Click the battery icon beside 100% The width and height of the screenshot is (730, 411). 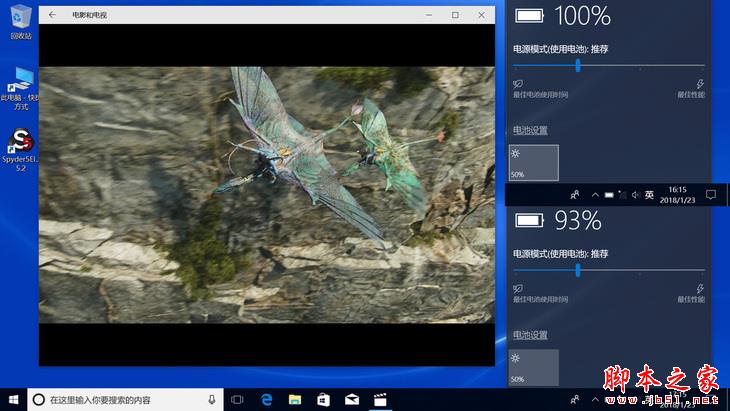point(529,15)
